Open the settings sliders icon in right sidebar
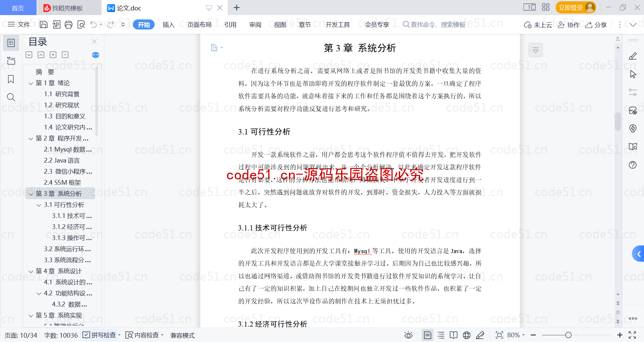 point(633,92)
